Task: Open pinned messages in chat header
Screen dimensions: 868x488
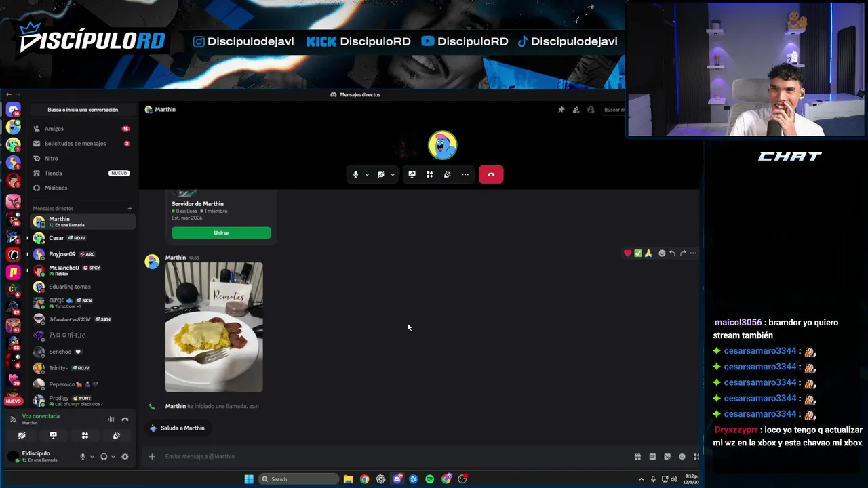Action: click(561, 109)
